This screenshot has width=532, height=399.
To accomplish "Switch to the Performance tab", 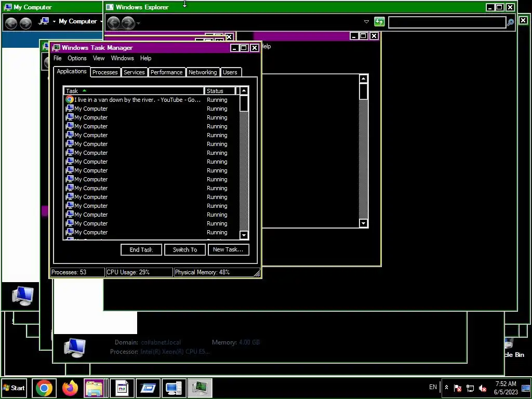I will point(167,72).
